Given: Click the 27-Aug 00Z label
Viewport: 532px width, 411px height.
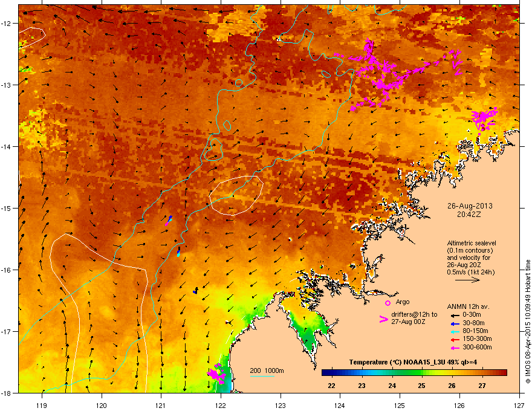Looking at the screenshot, I should pos(408,322).
